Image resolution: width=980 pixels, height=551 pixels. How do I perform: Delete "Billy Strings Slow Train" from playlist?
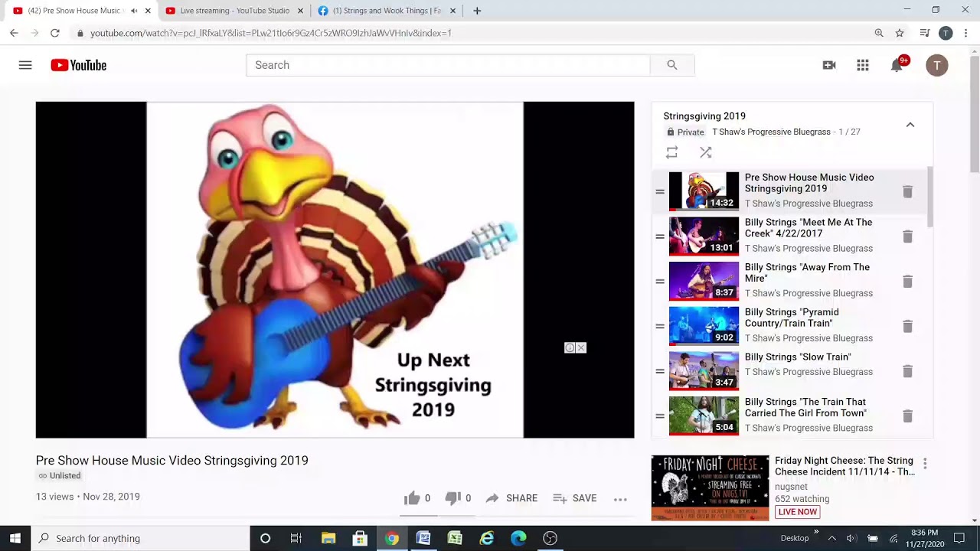point(907,371)
